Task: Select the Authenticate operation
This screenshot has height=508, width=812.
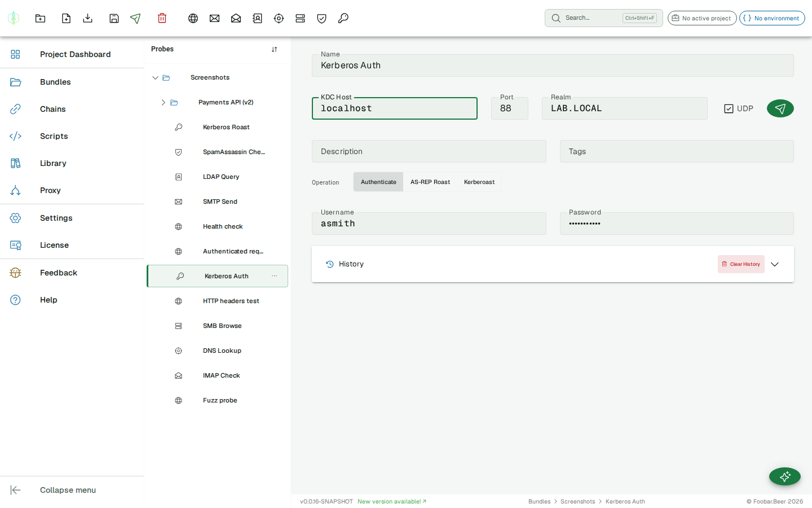Action: pos(378,182)
